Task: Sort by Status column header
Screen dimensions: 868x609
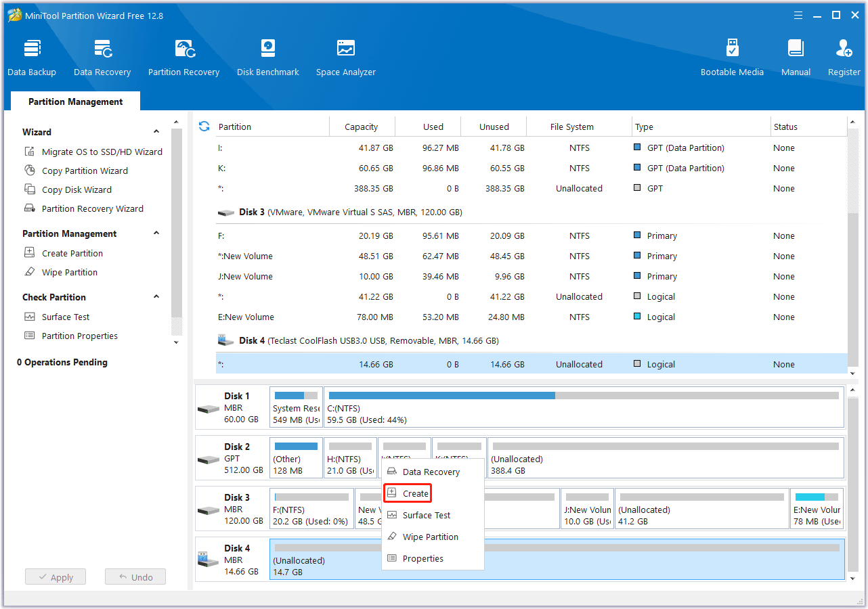Action: coord(808,127)
